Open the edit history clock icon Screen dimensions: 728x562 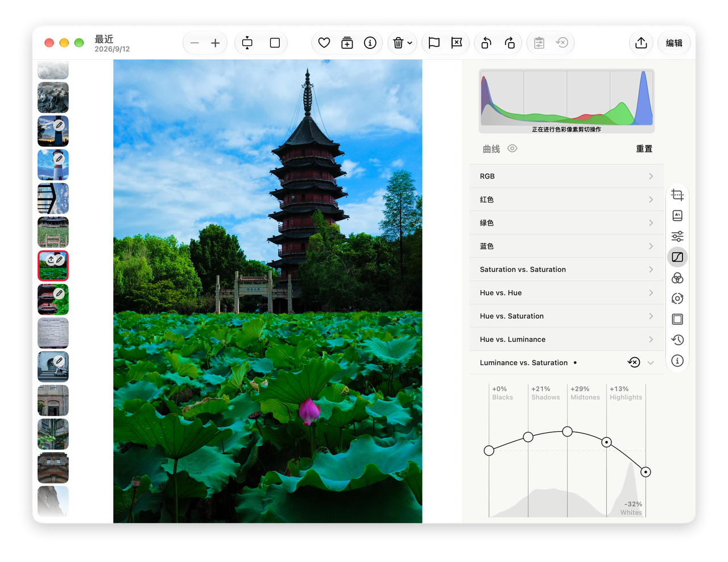click(x=677, y=340)
